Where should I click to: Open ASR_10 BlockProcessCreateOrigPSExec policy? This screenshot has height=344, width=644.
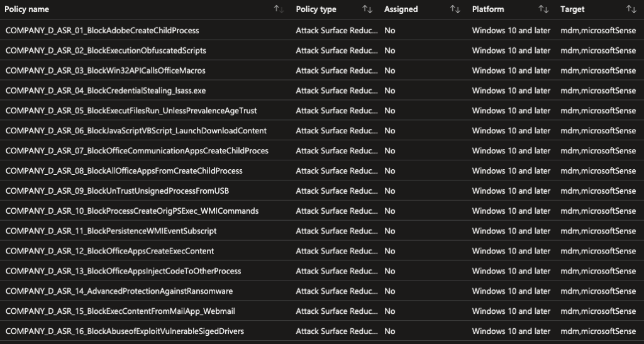pyautogui.click(x=132, y=211)
